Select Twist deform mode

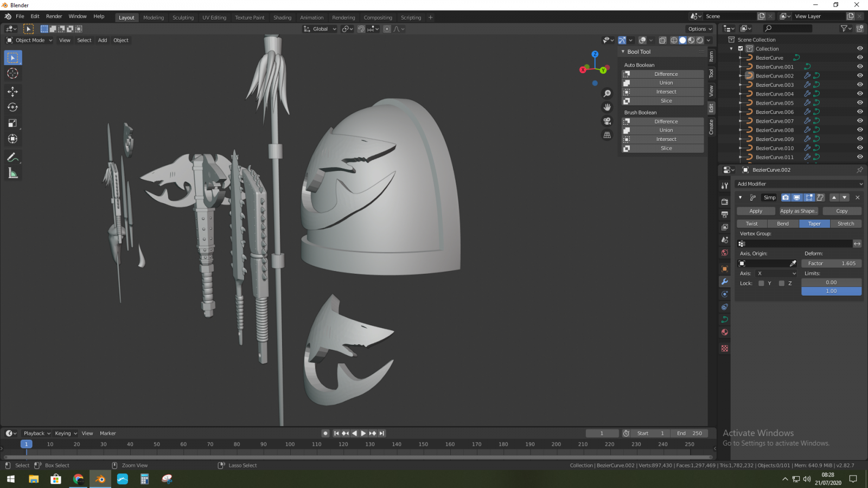pos(752,223)
